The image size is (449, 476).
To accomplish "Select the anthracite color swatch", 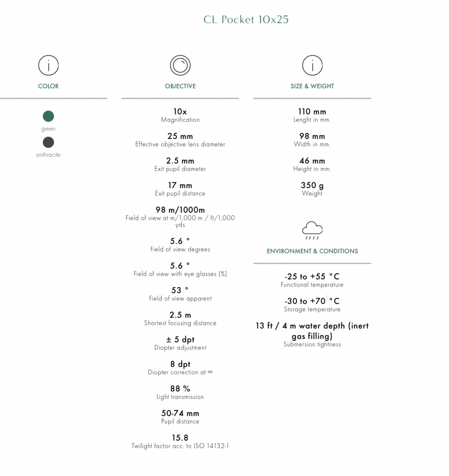I will point(48,142).
